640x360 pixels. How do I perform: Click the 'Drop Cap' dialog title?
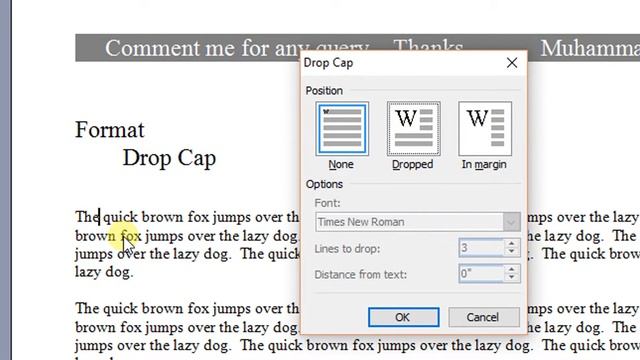coord(329,63)
